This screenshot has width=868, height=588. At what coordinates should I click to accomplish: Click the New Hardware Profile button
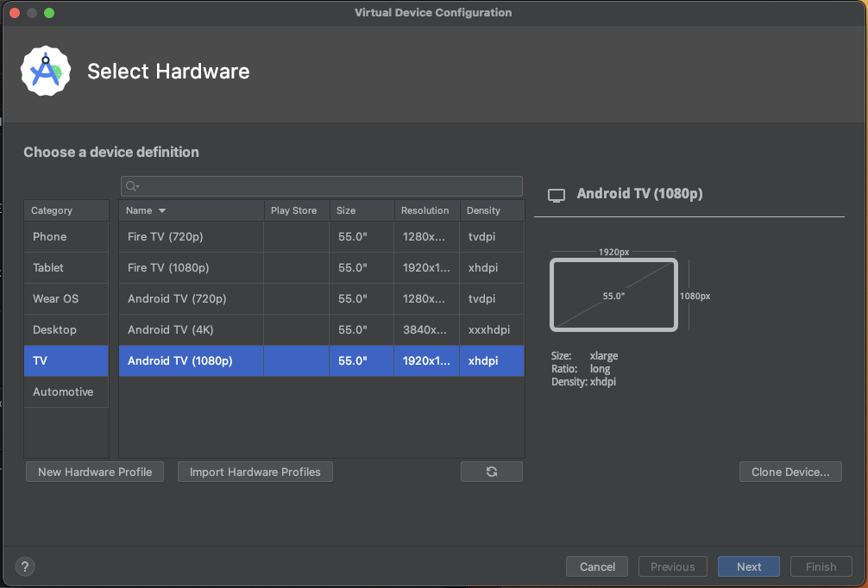95,472
